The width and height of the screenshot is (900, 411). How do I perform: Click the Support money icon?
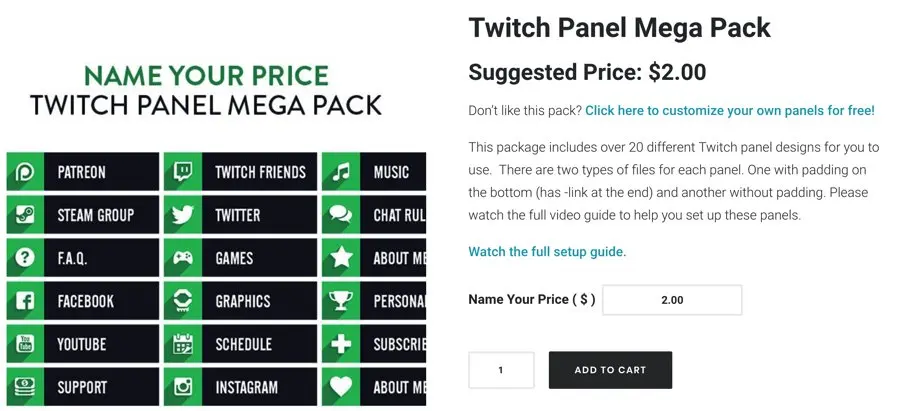(25, 387)
